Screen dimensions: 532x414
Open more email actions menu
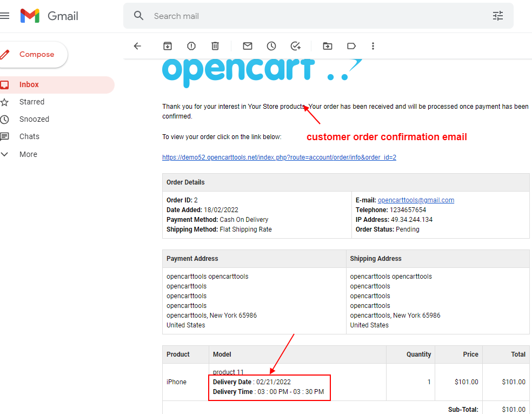(x=373, y=46)
